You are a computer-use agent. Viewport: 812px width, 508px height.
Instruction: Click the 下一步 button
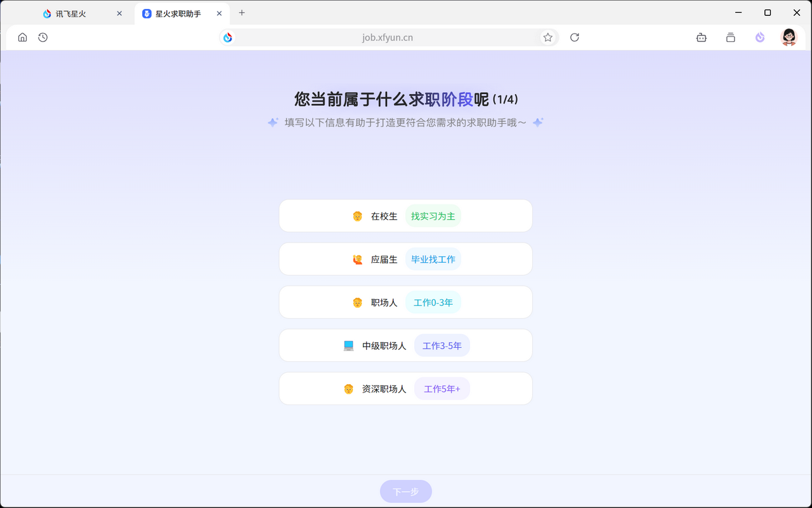405,491
